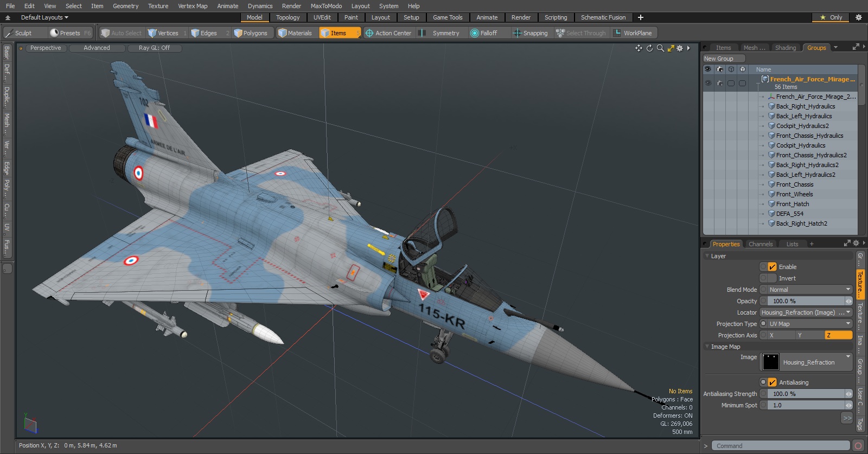
Task: Open the Presets browser
Action: point(71,33)
